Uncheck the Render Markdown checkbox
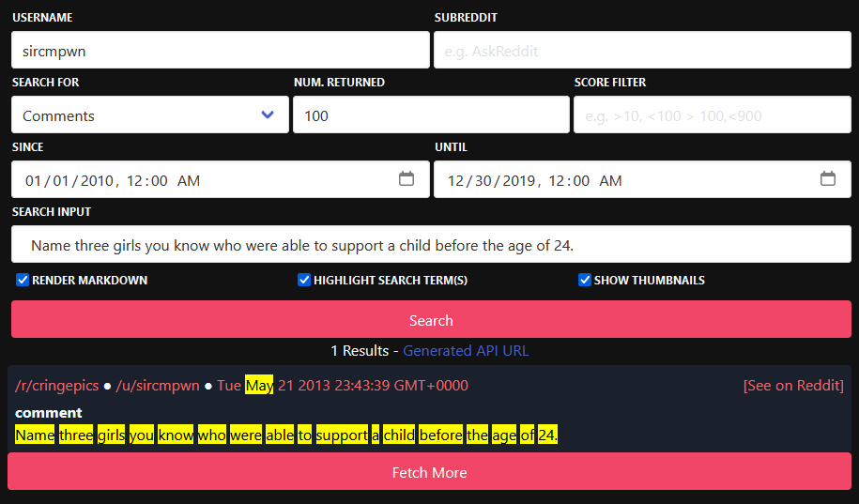 click(x=23, y=280)
